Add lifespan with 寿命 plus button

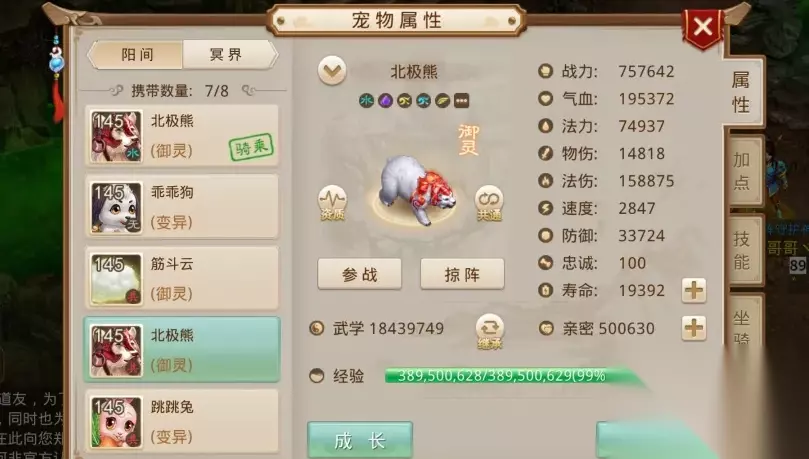pos(693,290)
